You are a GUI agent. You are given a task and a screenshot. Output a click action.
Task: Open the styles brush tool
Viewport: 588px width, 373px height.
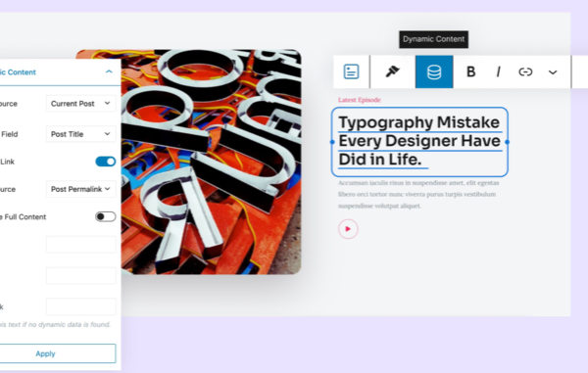(x=393, y=71)
